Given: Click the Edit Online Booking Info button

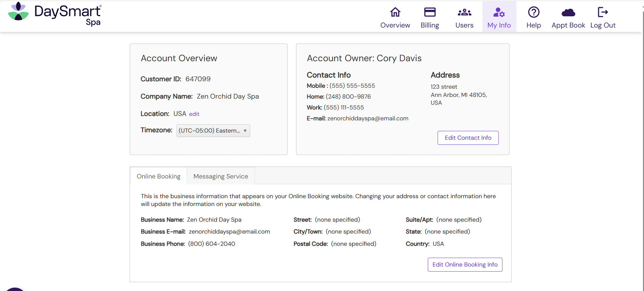Looking at the screenshot, I should click(x=465, y=264).
